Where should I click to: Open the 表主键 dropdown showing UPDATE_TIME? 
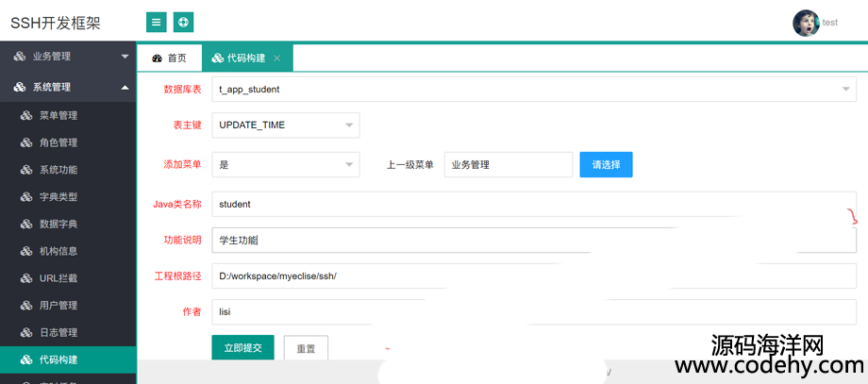click(x=285, y=125)
